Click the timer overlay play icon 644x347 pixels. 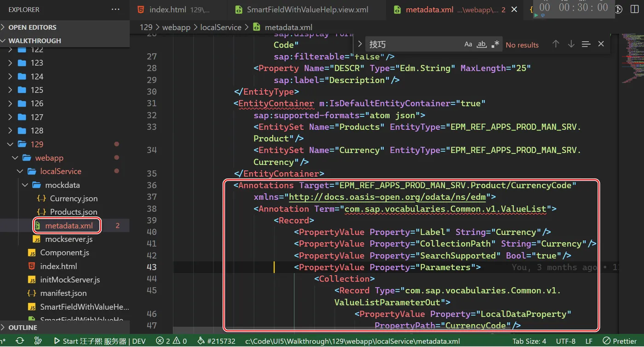point(536,15)
